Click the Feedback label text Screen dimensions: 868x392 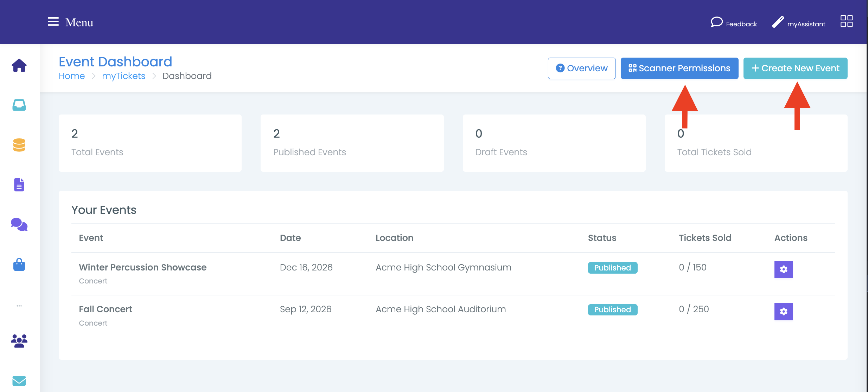pyautogui.click(x=741, y=24)
